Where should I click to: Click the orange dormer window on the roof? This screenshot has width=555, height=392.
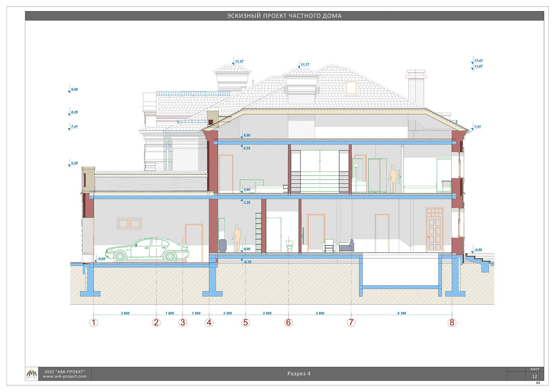point(351,88)
